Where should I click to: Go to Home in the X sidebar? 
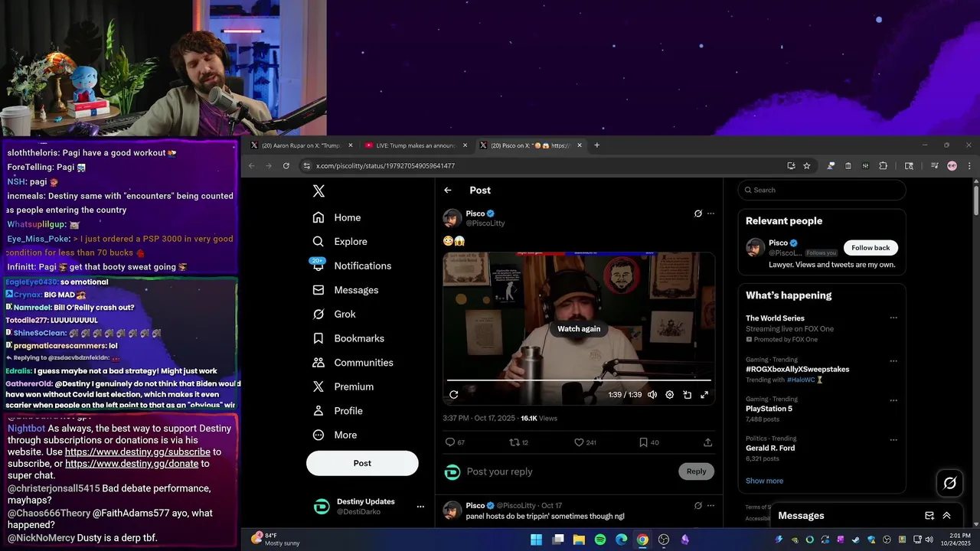click(x=336, y=217)
